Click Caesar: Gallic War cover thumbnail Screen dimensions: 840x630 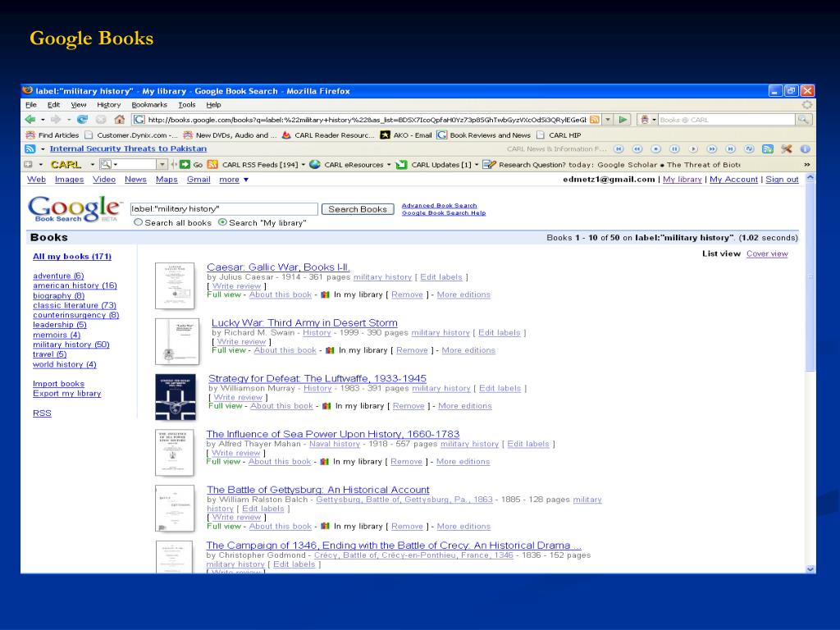[175, 285]
